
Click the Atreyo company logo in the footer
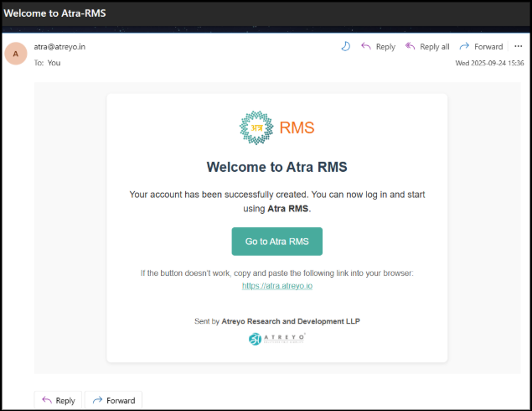tap(277, 339)
